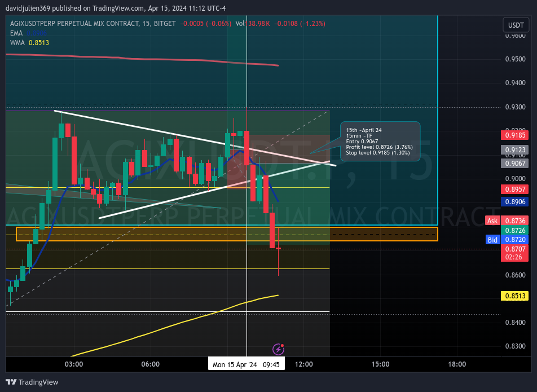This screenshot has width=537, height=392.
Task: Click the '15th -April 24' callout line
Action: point(364,130)
